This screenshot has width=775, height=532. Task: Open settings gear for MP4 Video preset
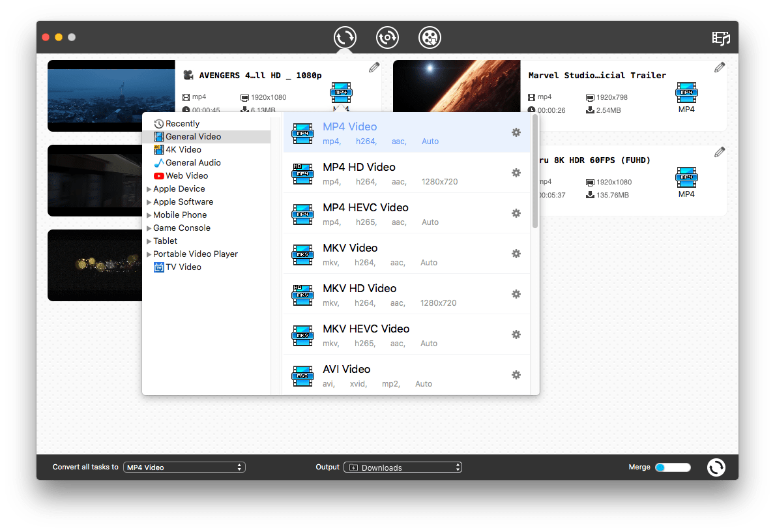(516, 132)
